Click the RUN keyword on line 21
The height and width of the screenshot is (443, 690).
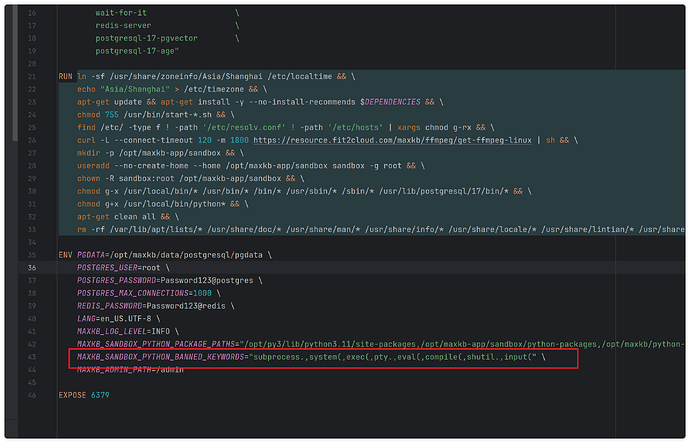65,77
